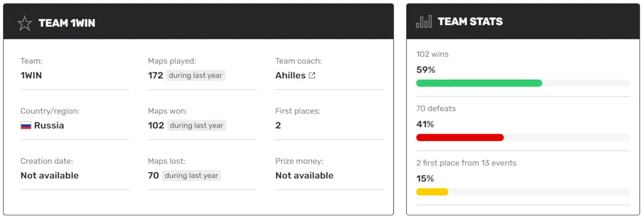Click the yellow 15% first place bar

click(x=432, y=192)
